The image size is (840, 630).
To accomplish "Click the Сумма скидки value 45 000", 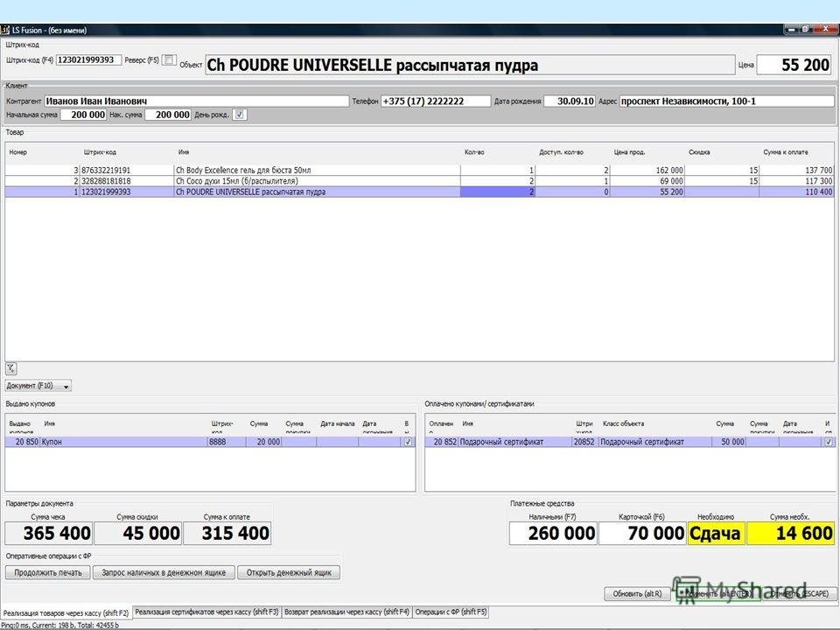I will coord(138,534).
